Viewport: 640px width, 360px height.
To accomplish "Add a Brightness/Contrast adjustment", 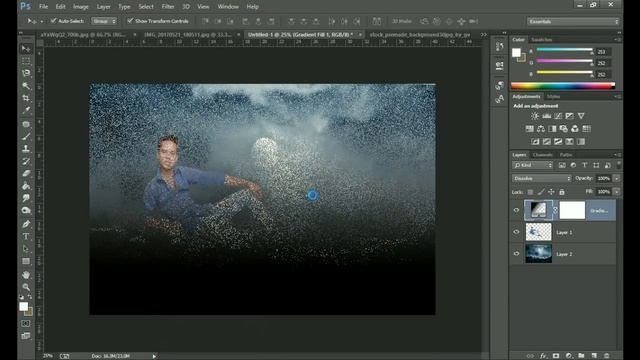I will (535, 116).
